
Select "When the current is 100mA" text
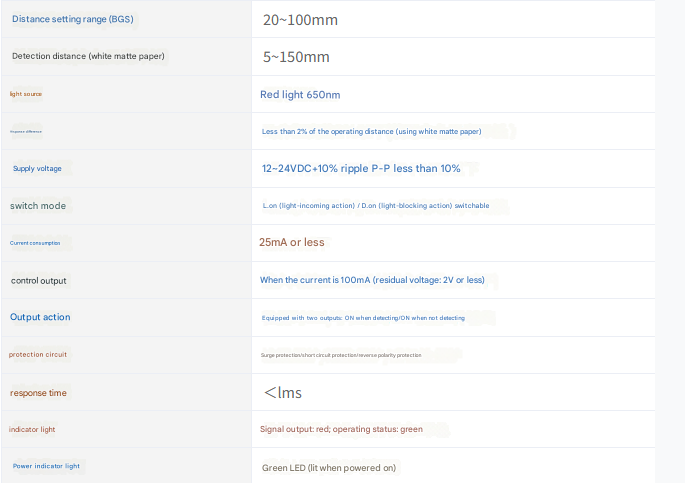(x=372, y=281)
